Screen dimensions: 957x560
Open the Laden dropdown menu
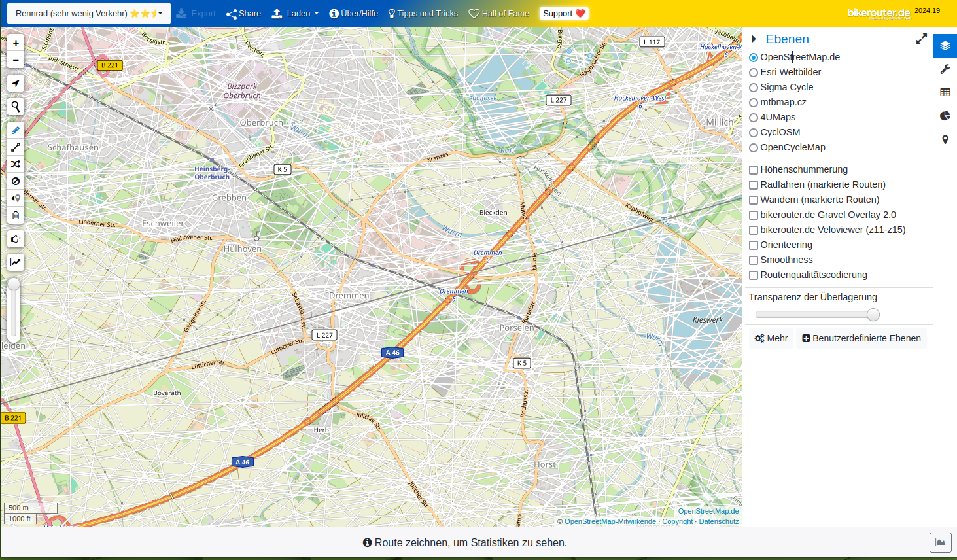(x=295, y=13)
